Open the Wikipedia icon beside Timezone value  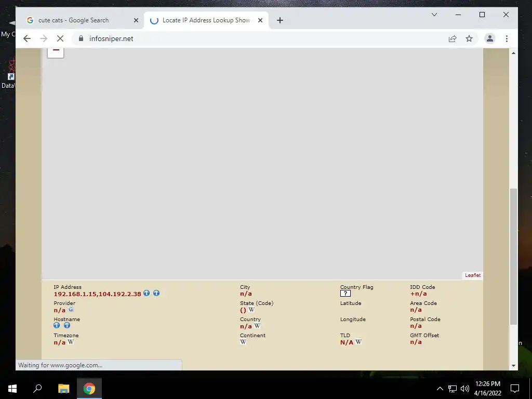[71, 342]
